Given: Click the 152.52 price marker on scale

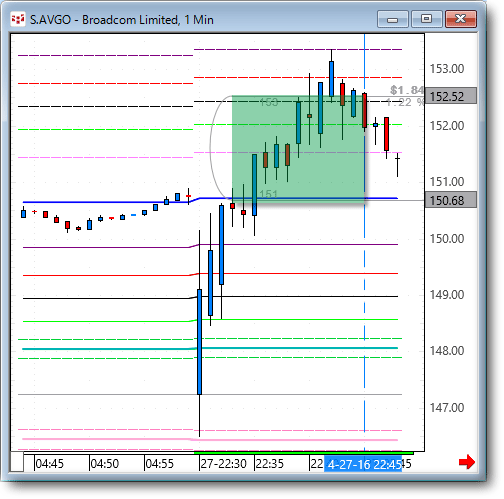Looking at the screenshot, I should point(451,96).
